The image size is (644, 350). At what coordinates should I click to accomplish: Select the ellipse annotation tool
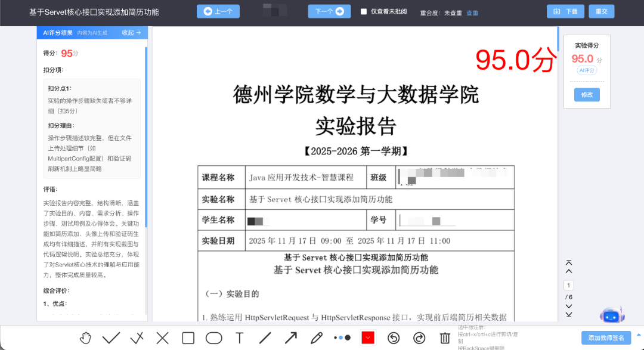click(x=214, y=337)
